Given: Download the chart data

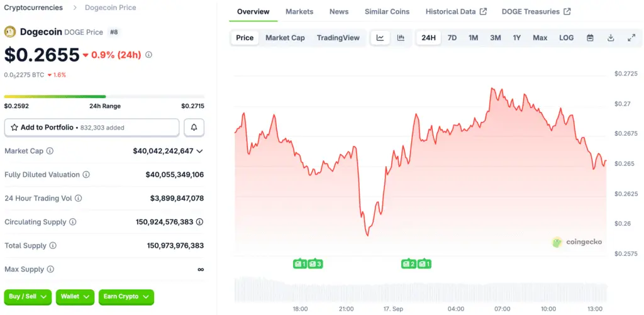Looking at the screenshot, I should point(611,38).
